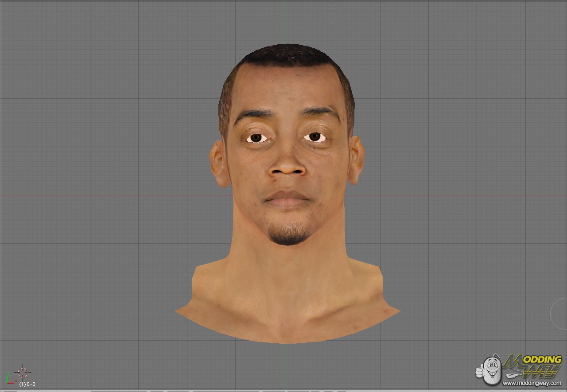Select the ear on the screen's right side
This screenshot has height=392, width=567.
pyautogui.click(x=357, y=160)
